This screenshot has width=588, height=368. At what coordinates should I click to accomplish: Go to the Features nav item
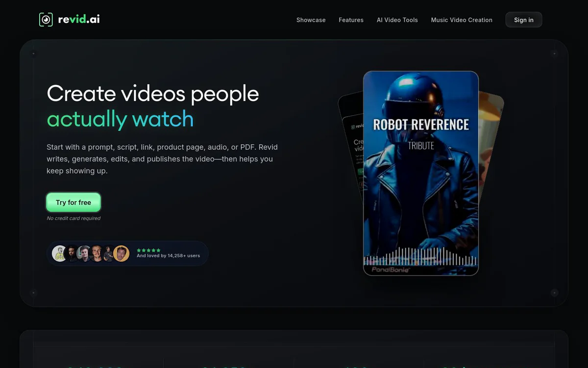(351, 20)
